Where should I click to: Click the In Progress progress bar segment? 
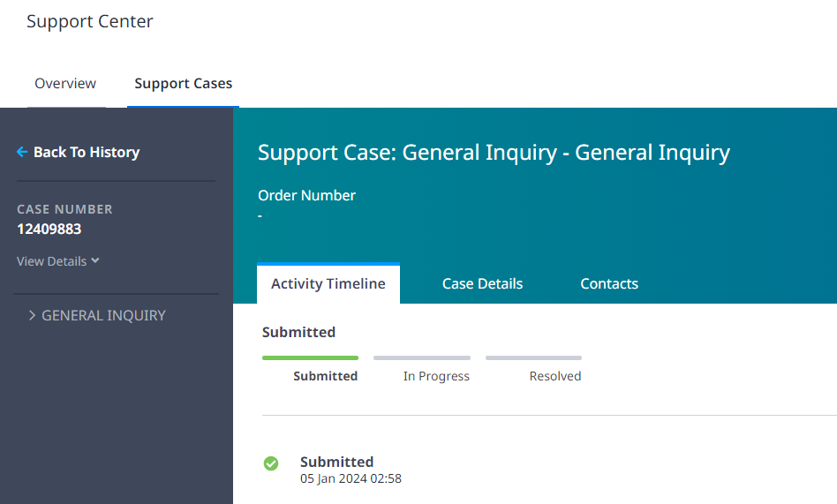(x=422, y=357)
